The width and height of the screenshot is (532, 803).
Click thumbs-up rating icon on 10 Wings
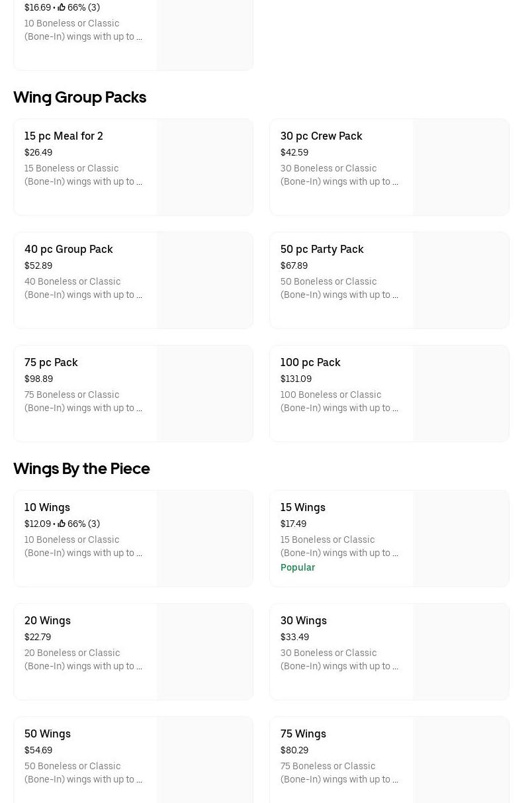click(62, 524)
